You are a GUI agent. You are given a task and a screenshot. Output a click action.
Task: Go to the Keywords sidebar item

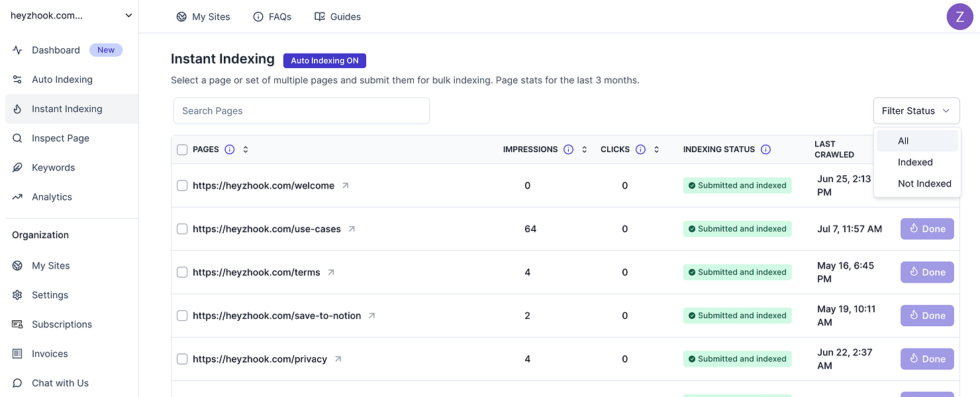point(53,167)
